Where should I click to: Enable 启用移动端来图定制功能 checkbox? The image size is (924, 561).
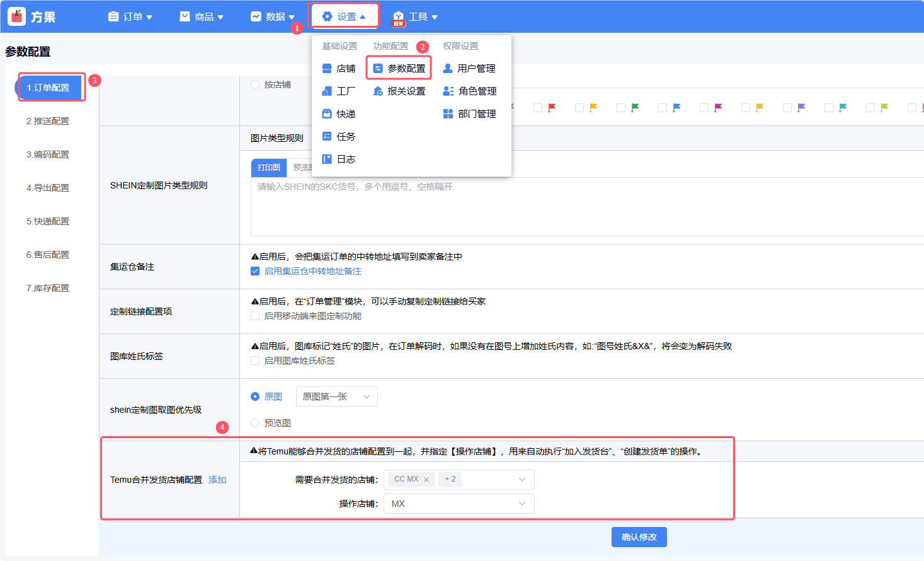(255, 316)
